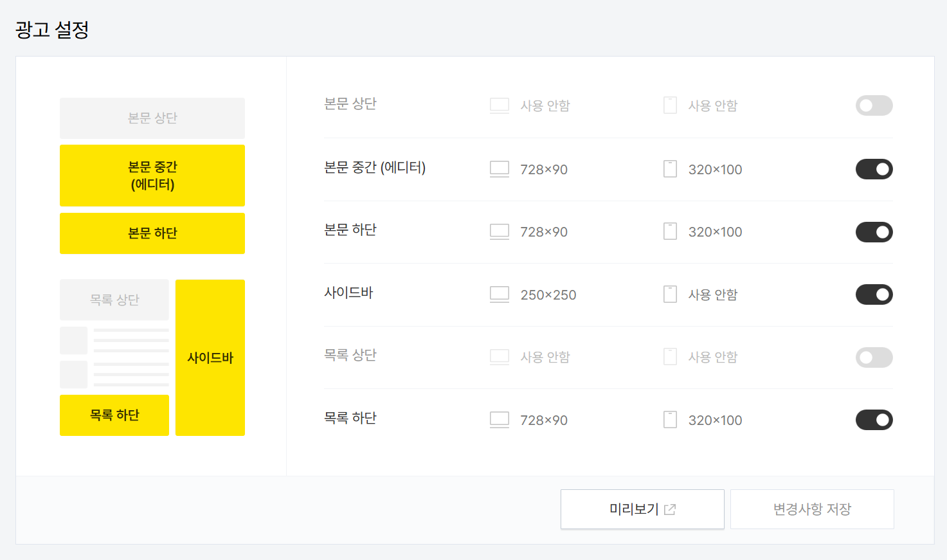Select the yellow 사이드바 block in the layout diagram
This screenshot has width=947, height=560.
tap(210, 357)
